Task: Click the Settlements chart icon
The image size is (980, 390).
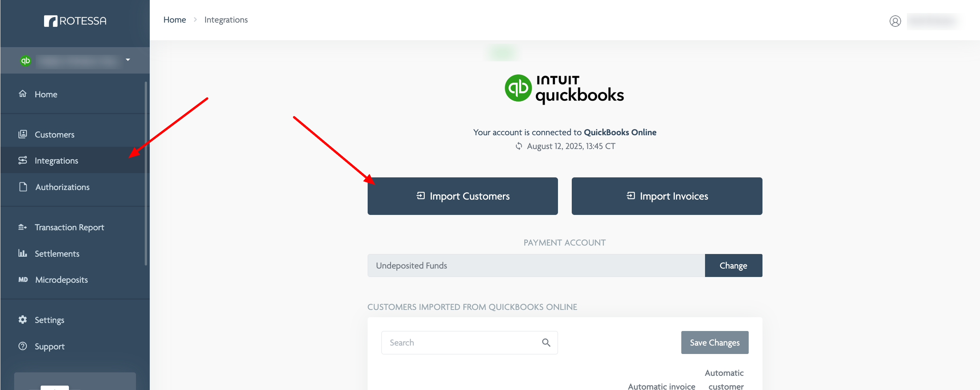Action: pyautogui.click(x=23, y=253)
